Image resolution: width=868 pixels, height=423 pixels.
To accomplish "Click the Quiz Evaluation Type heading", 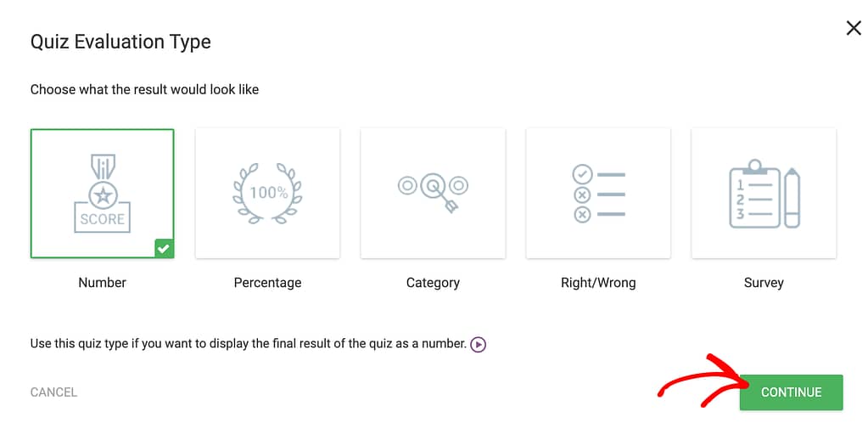I will (x=120, y=42).
